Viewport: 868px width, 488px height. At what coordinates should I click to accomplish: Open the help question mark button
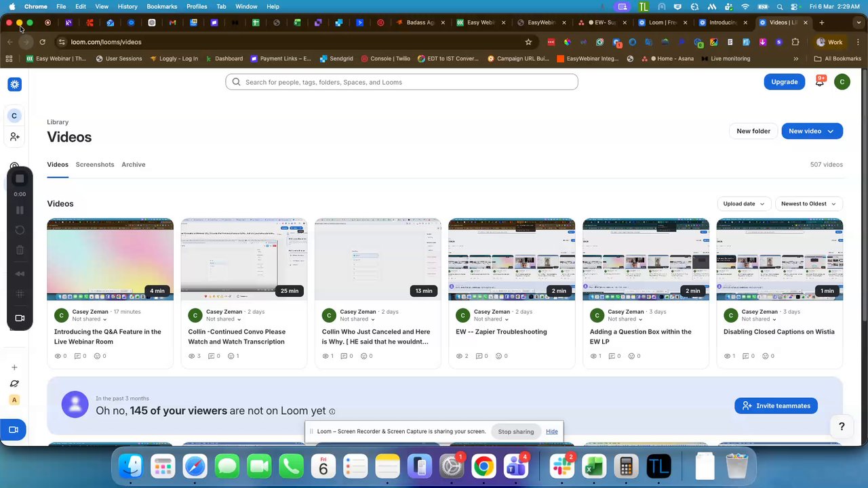[x=842, y=426]
